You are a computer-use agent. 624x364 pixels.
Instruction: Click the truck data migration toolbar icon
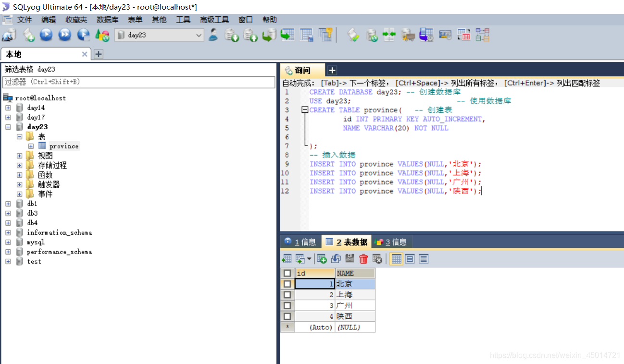(408, 35)
